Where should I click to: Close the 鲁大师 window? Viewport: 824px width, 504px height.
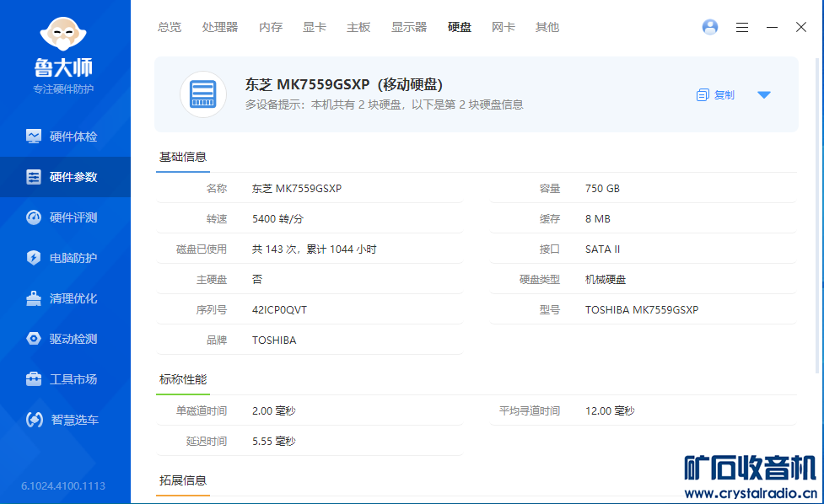[801, 27]
